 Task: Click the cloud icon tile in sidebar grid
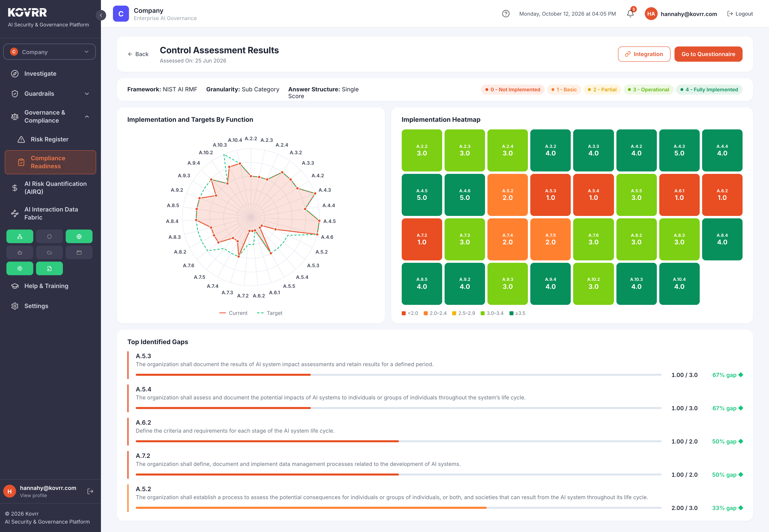point(49,252)
